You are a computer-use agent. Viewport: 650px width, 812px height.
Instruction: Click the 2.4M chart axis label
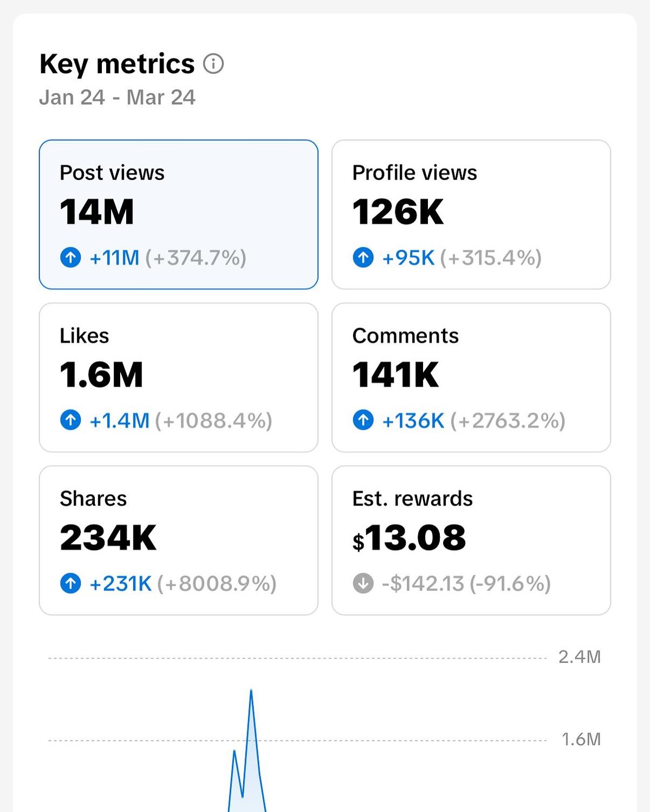pyautogui.click(x=579, y=657)
